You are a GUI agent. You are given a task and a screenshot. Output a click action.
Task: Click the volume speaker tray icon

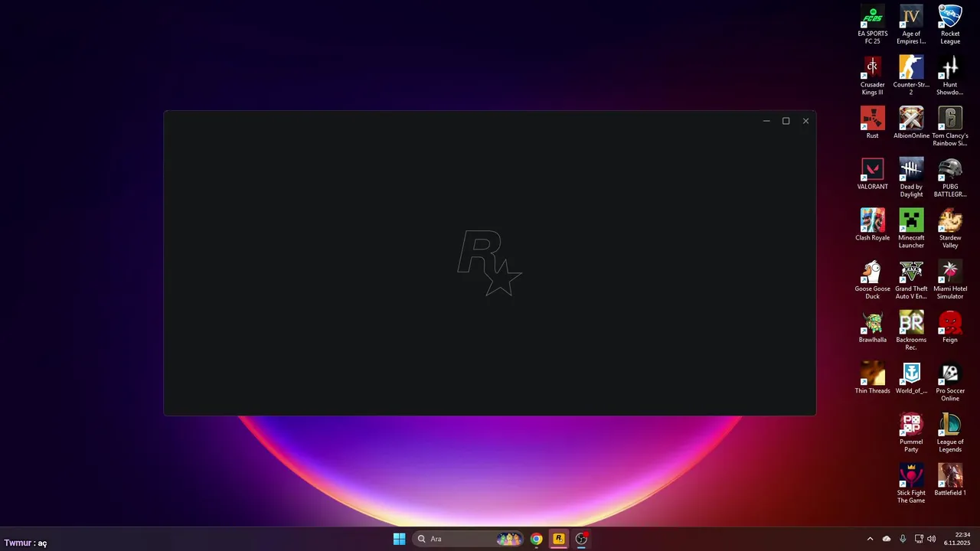click(x=932, y=539)
